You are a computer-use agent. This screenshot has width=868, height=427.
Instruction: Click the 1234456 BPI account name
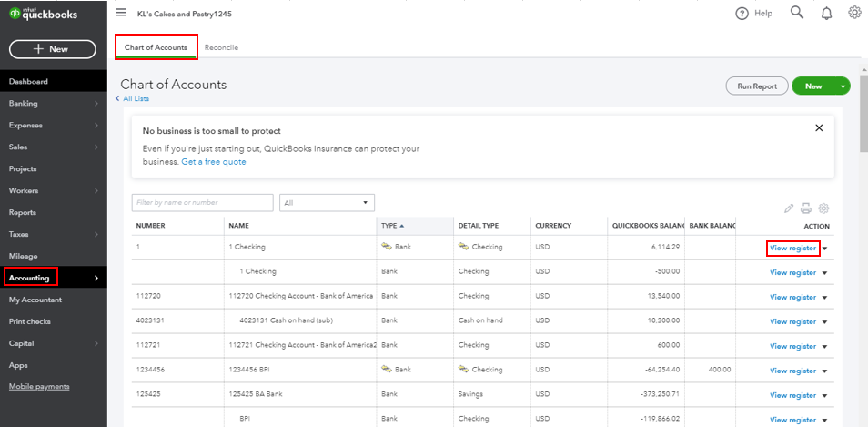(249, 370)
